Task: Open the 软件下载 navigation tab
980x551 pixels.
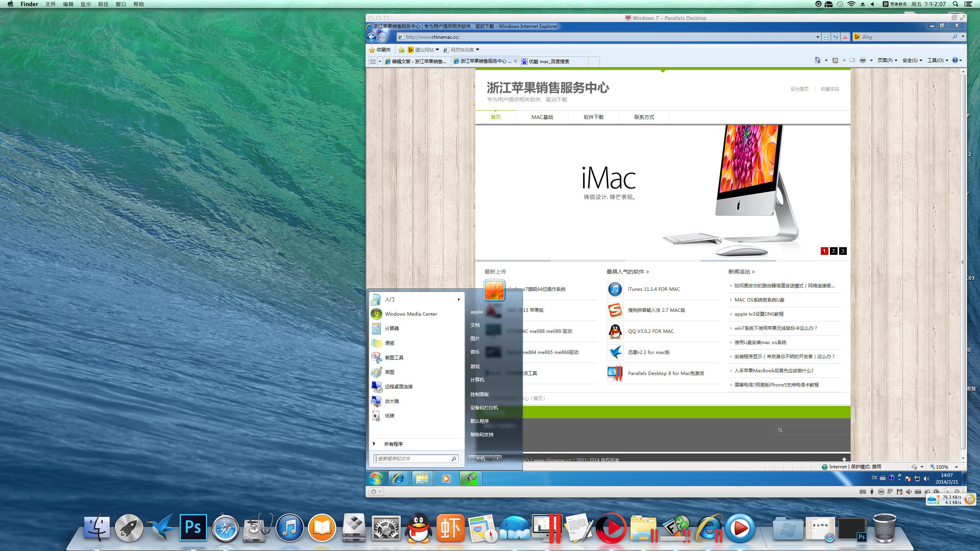Action: [593, 117]
